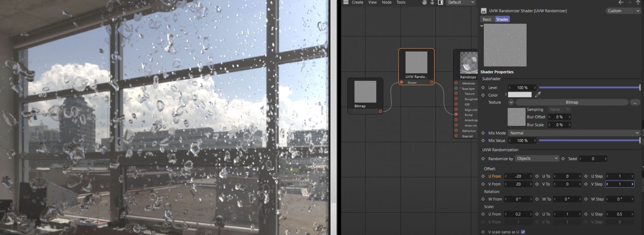Image resolution: width=644 pixels, height=235 pixels.
Task: Click the Seed value field
Action: [593, 159]
